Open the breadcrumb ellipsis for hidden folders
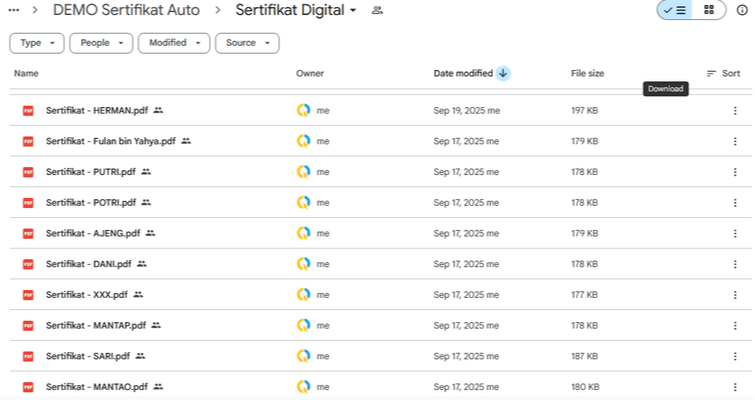Image resolution: width=755 pixels, height=400 pixels. pyautogui.click(x=14, y=10)
